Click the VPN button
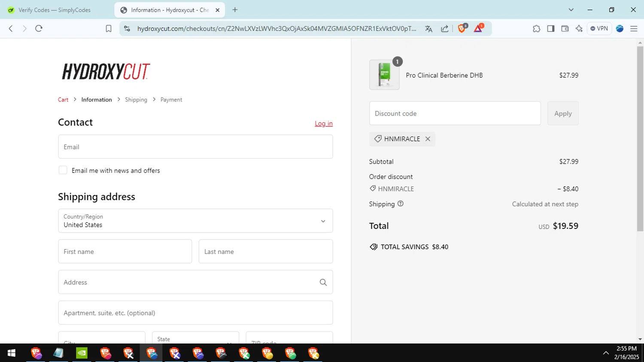 [599, 28]
